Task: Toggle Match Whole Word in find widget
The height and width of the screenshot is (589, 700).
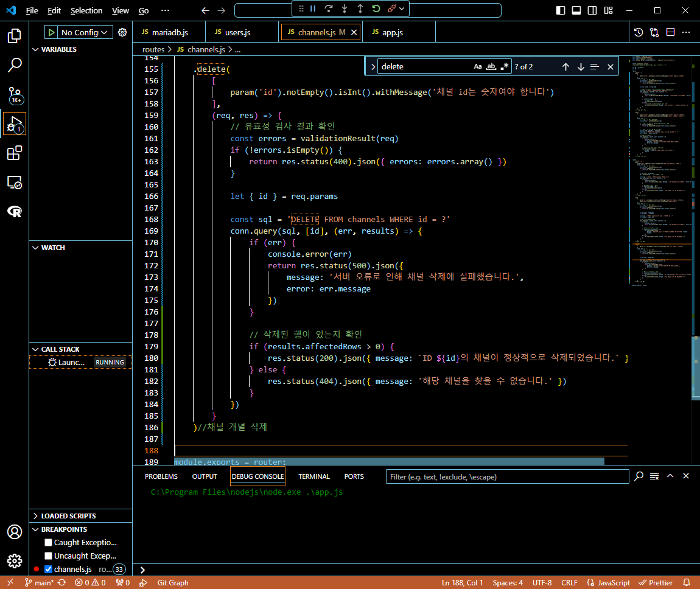Action: pos(491,66)
